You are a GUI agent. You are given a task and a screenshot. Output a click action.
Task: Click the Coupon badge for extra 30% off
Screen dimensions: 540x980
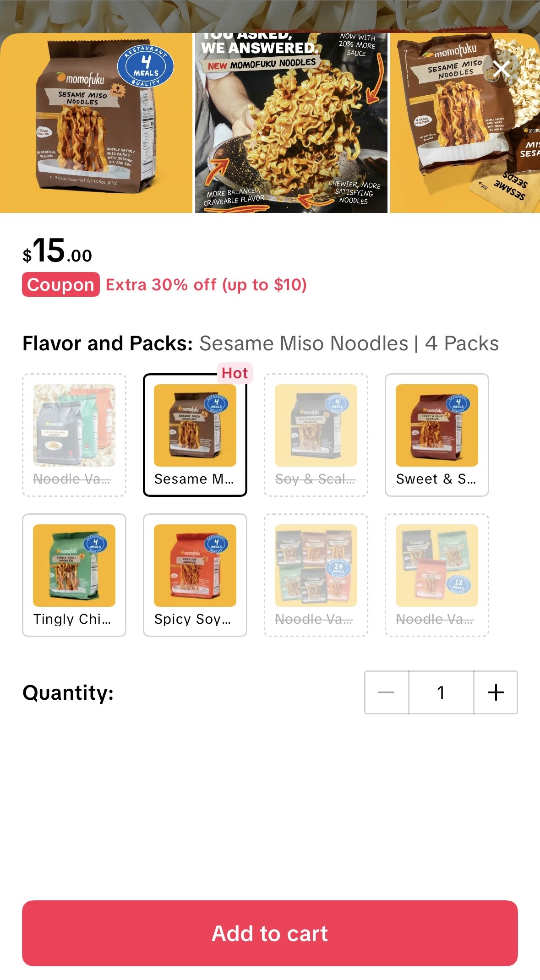tap(60, 284)
